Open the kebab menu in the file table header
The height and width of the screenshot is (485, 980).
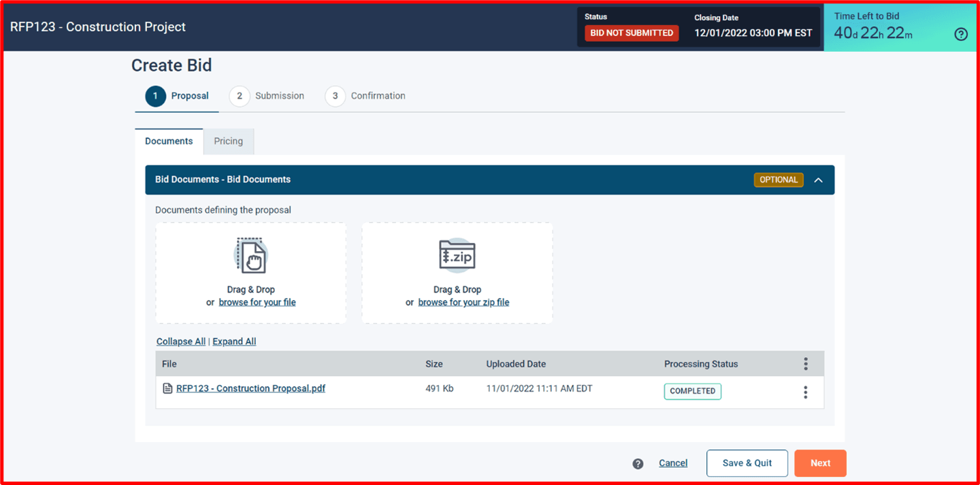805,363
